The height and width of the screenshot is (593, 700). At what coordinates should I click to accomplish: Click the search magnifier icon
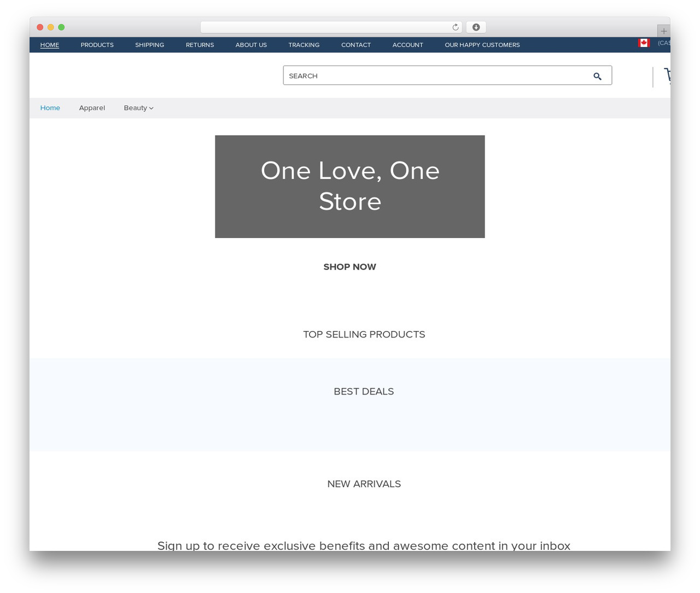click(597, 76)
